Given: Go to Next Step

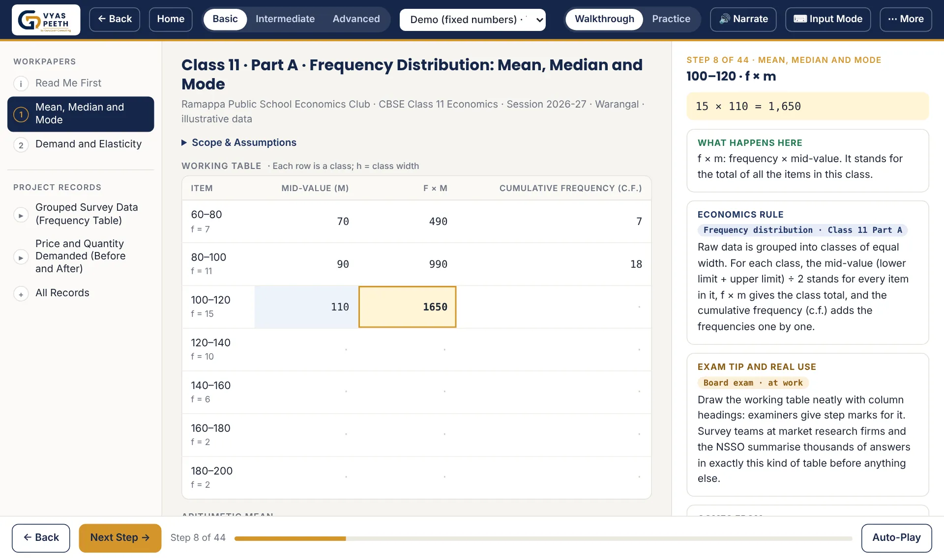Looking at the screenshot, I should 120,538.
